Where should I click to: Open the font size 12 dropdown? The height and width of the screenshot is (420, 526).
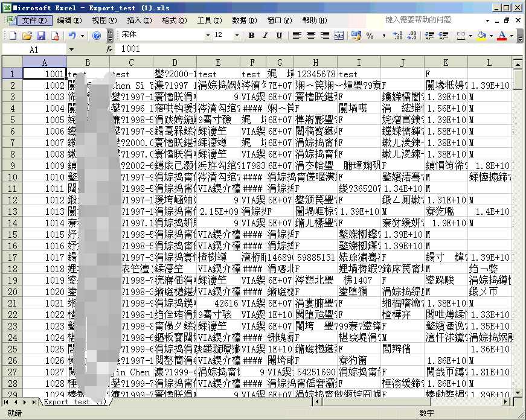237,35
